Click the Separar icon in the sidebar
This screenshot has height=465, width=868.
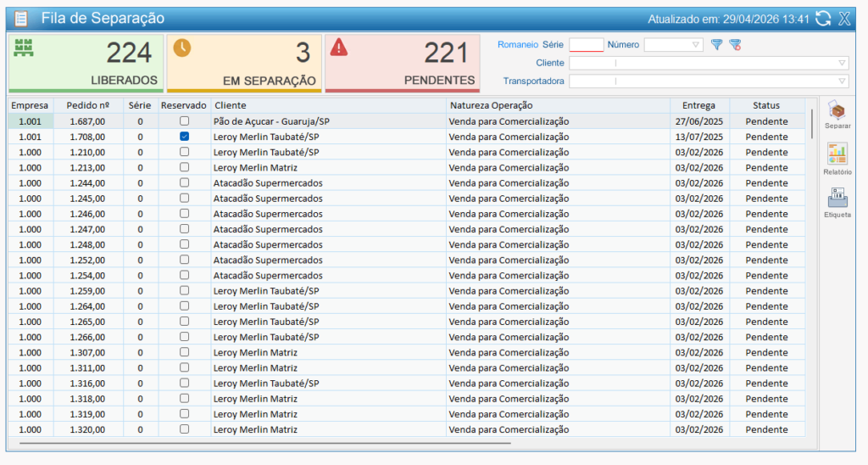tap(837, 112)
